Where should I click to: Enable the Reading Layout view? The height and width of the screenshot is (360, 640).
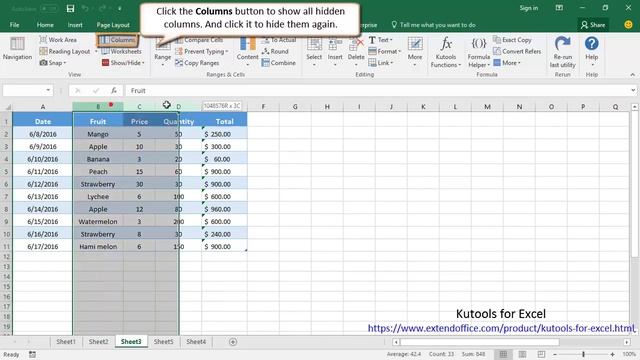(x=64, y=51)
